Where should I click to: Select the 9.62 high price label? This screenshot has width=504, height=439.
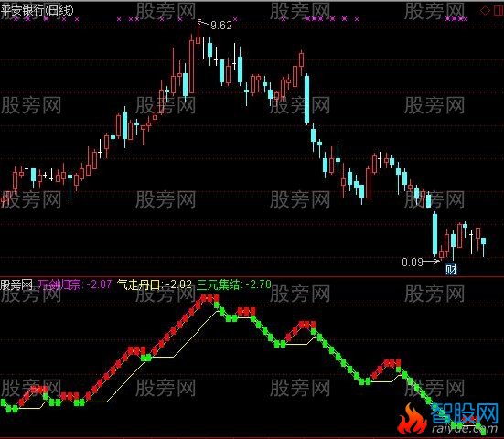(221, 26)
